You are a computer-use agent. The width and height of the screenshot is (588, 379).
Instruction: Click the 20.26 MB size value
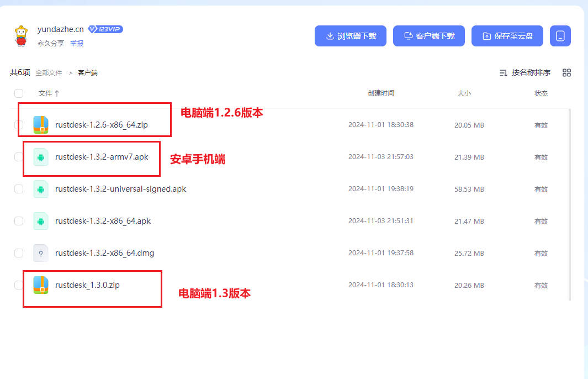469,286
